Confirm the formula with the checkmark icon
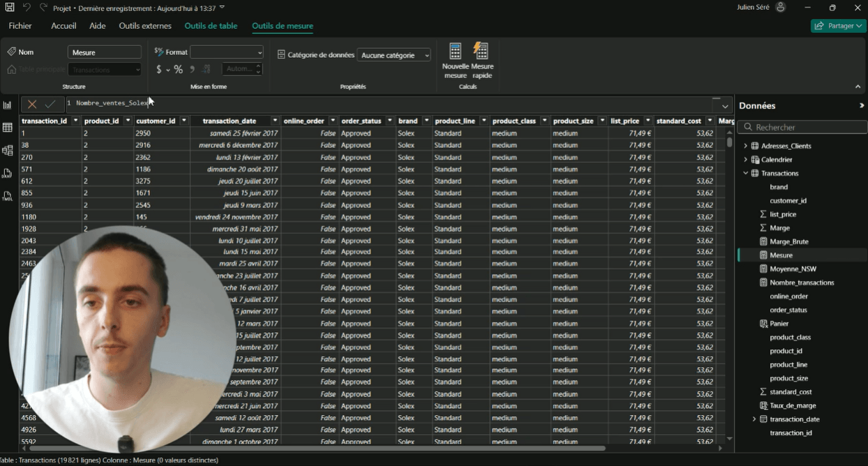Screen dimensions: 868x466 click(x=50, y=105)
